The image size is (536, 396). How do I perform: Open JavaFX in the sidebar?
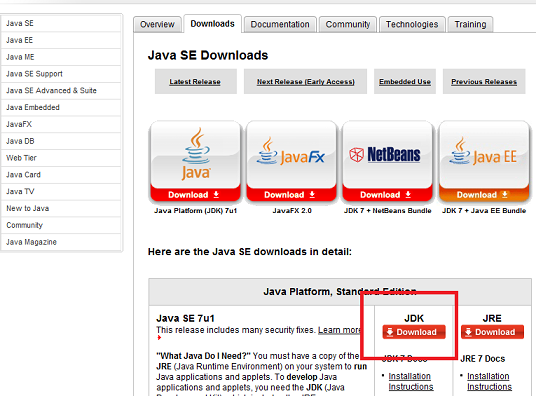61,124
